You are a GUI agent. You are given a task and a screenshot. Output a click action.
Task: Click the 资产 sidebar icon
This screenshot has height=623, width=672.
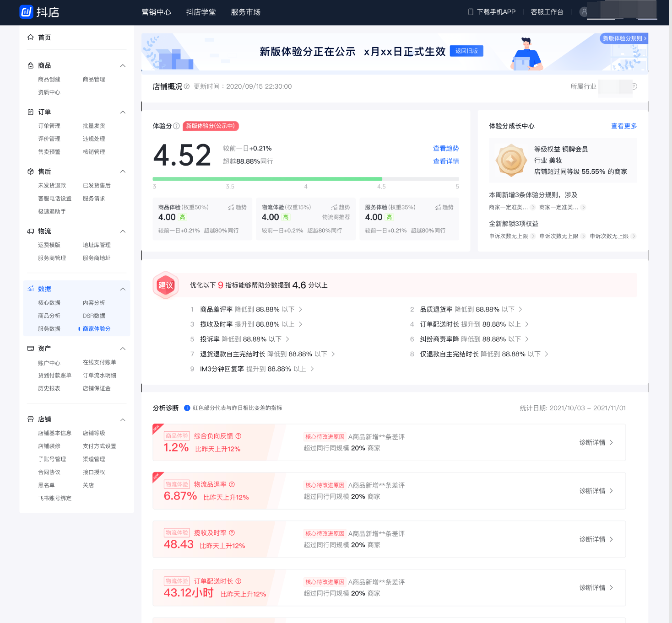31,348
